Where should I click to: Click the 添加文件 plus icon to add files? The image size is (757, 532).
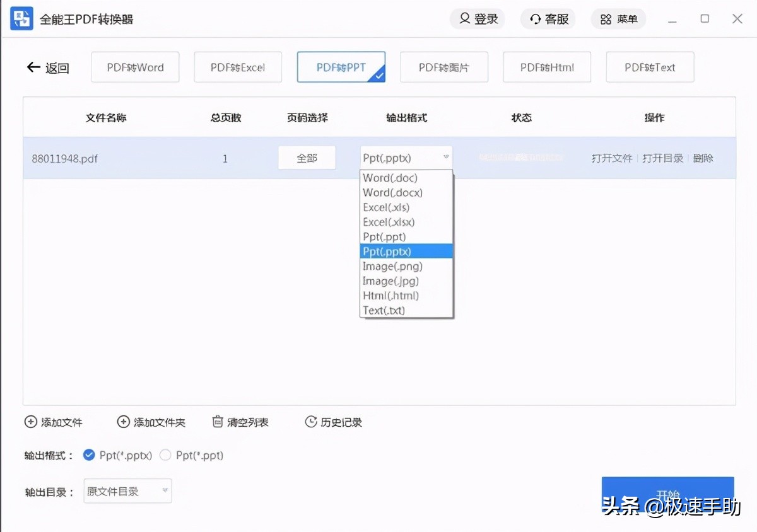[31, 422]
